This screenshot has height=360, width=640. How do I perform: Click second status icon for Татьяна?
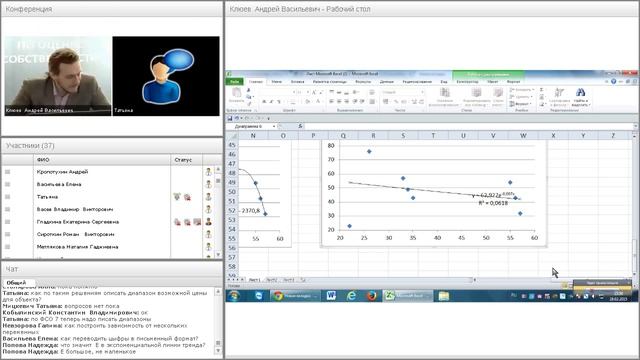(187, 197)
